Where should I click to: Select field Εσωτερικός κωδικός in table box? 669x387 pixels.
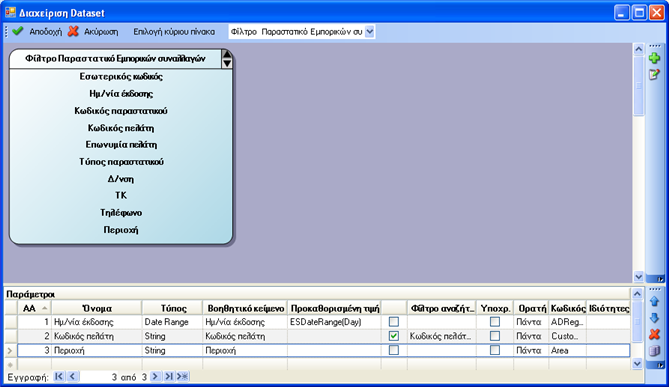[121, 76]
